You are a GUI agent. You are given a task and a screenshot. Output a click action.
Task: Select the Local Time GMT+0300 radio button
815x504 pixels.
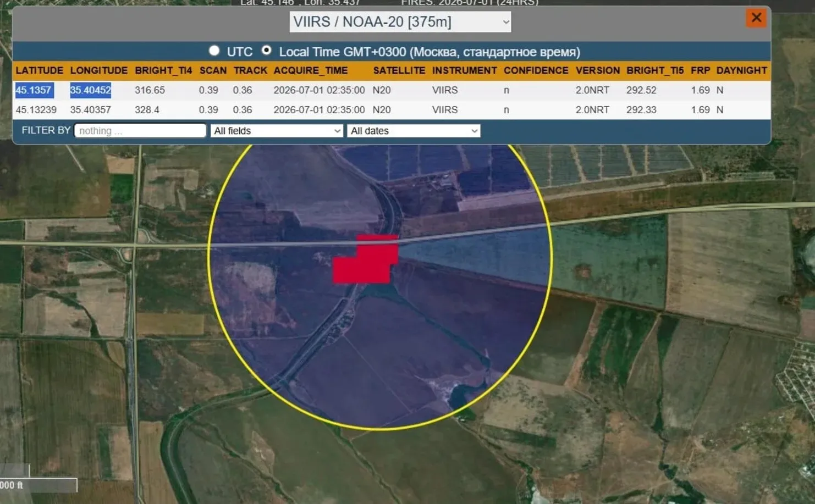[266, 51]
